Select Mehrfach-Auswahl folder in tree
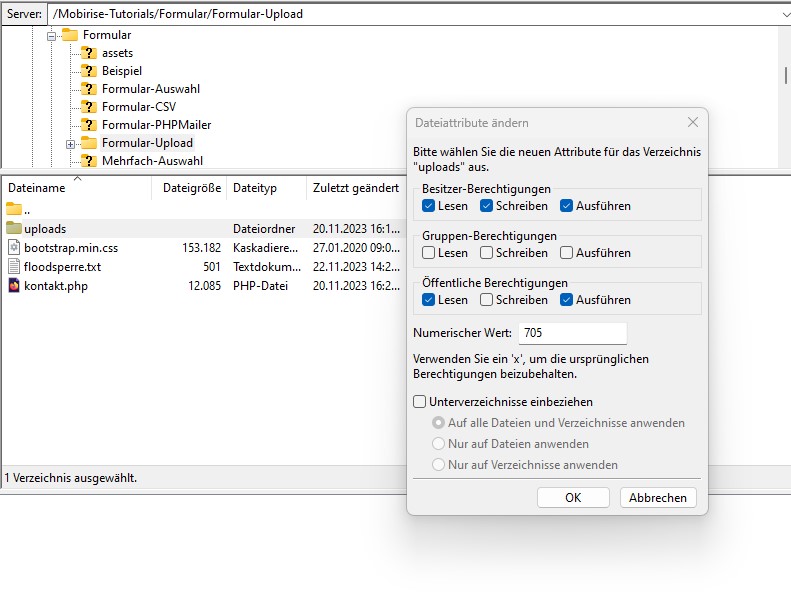 pyautogui.click(x=152, y=161)
